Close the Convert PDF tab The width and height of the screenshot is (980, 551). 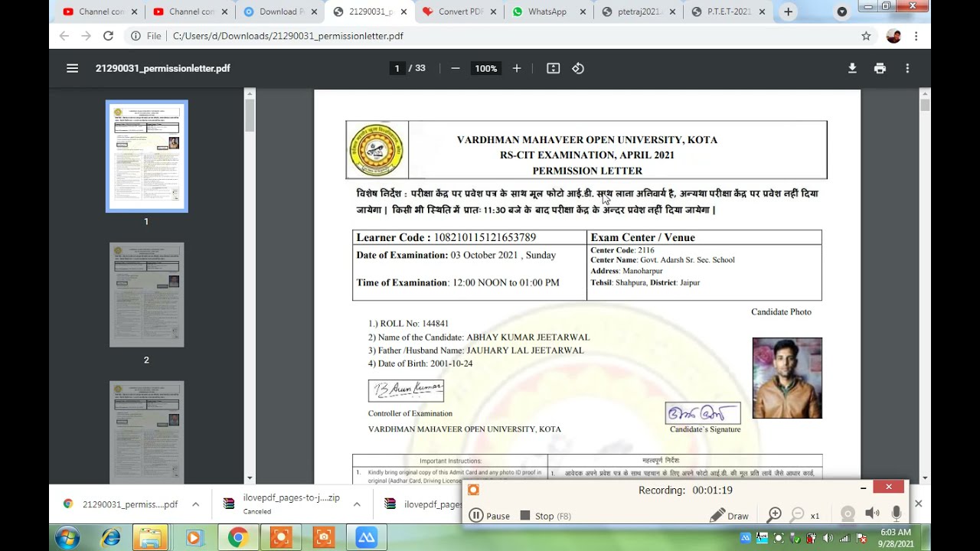(x=493, y=11)
